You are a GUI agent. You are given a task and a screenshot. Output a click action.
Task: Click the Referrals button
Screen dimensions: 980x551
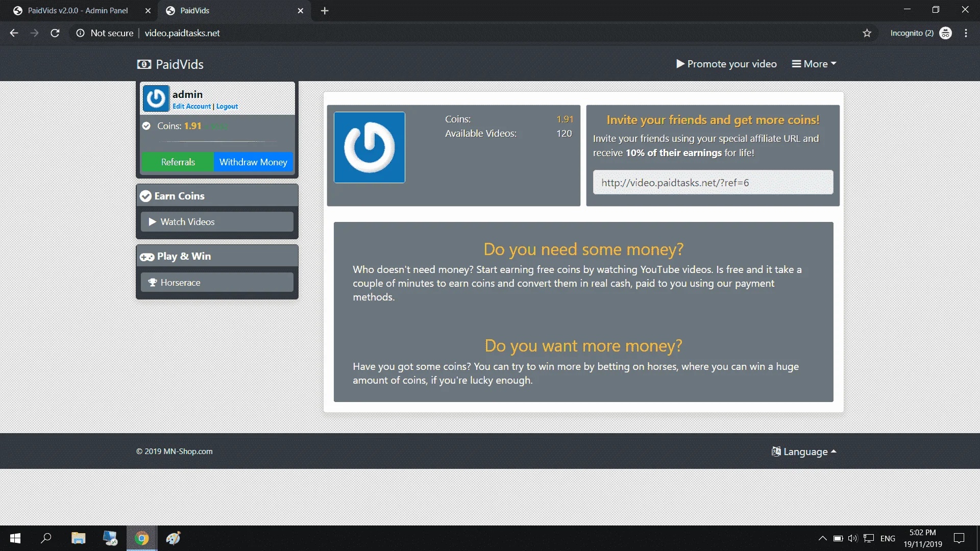tap(178, 162)
